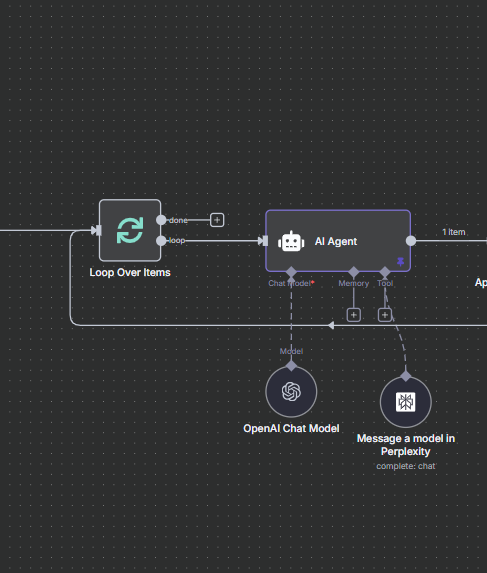This screenshot has width=487, height=573.
Task: Click the Loop Over Items label
Action: coord(130,273)
